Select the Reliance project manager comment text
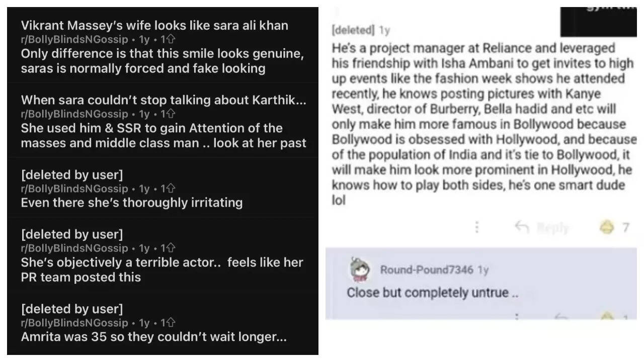The image size is (644, 362). pyautogui.click(x=483, y=124)
